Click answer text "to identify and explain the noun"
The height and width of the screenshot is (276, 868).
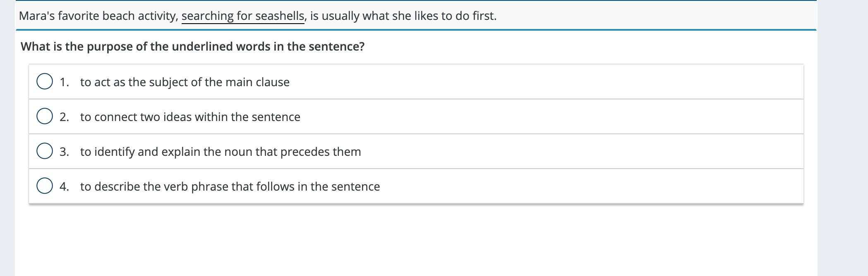point(220,152)
